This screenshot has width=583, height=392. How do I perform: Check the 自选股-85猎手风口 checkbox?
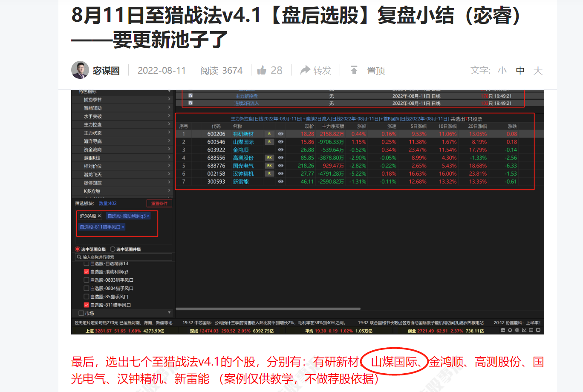coord(87,297)
